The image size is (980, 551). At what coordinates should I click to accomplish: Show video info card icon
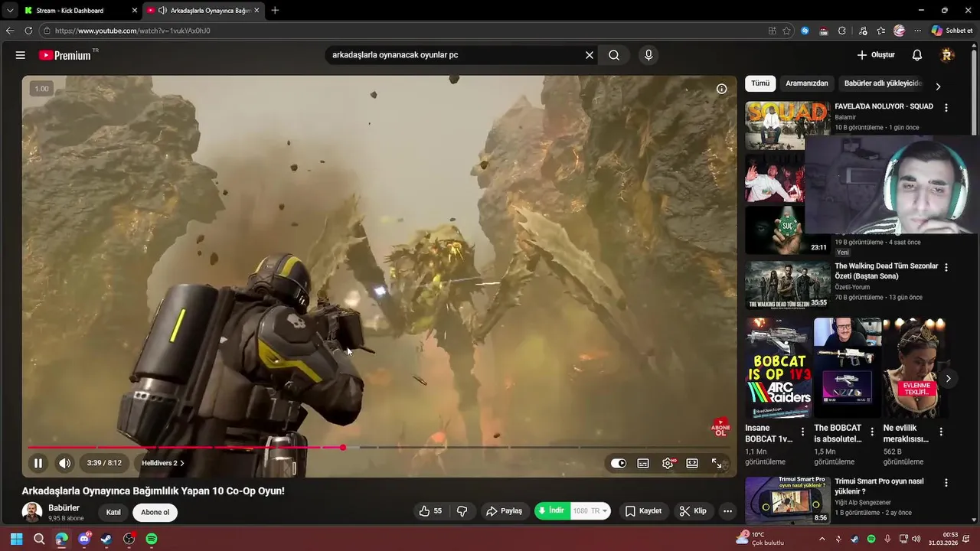click(721, 89)
